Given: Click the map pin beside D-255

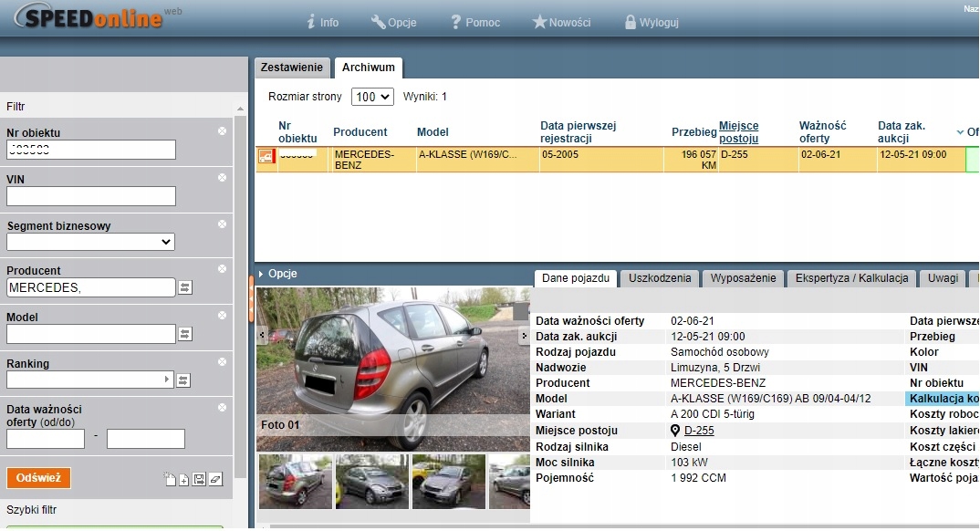Looking at the screenshot, I should point(675,431).
